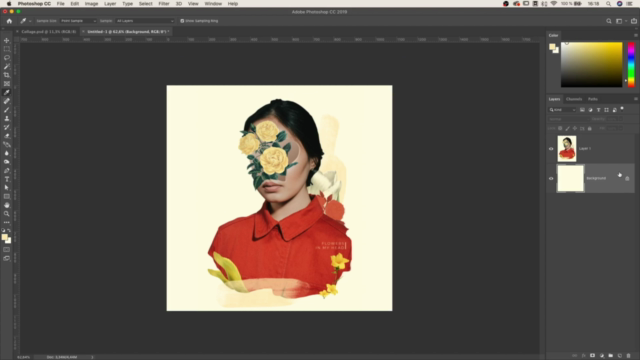The height and width of the screenshot is (360, 640).
Task: Select the Dodge tool
Action: (x=7, y=162)
